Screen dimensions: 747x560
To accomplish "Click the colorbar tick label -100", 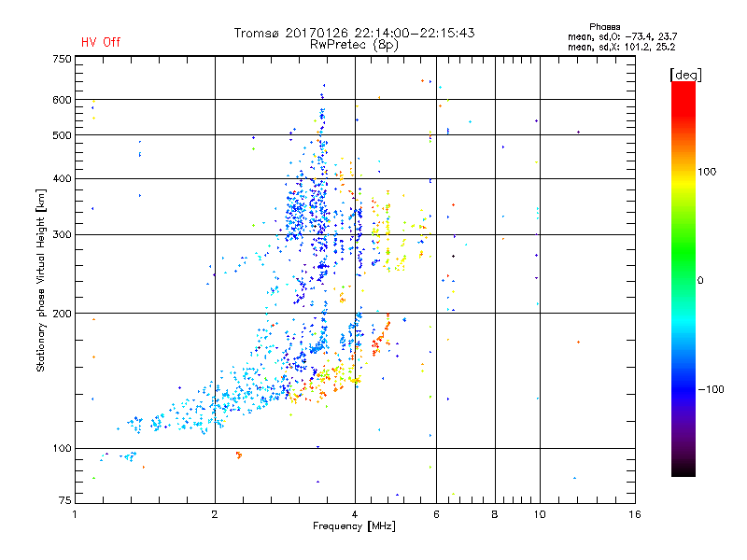I will point(711,389).
